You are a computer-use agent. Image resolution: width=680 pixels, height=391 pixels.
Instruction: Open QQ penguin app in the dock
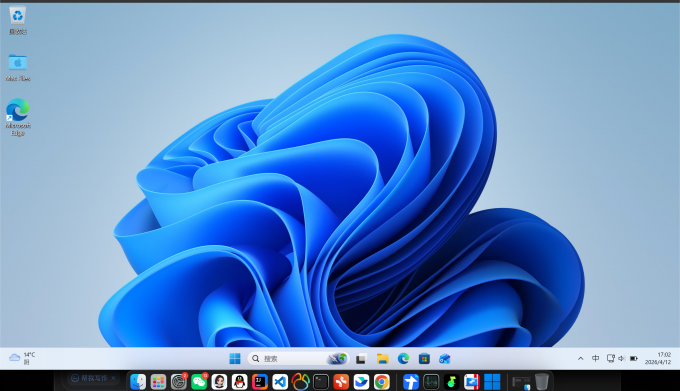[x=239, y=382]
